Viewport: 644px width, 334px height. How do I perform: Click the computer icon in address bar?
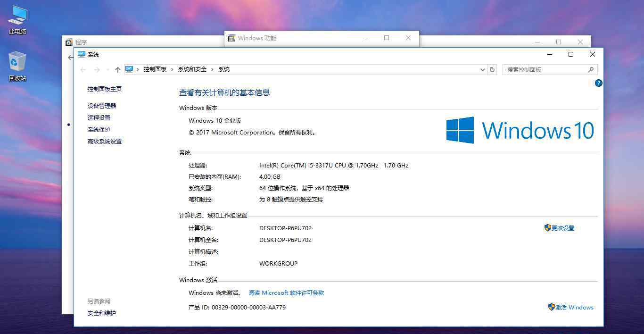[129, 69]
